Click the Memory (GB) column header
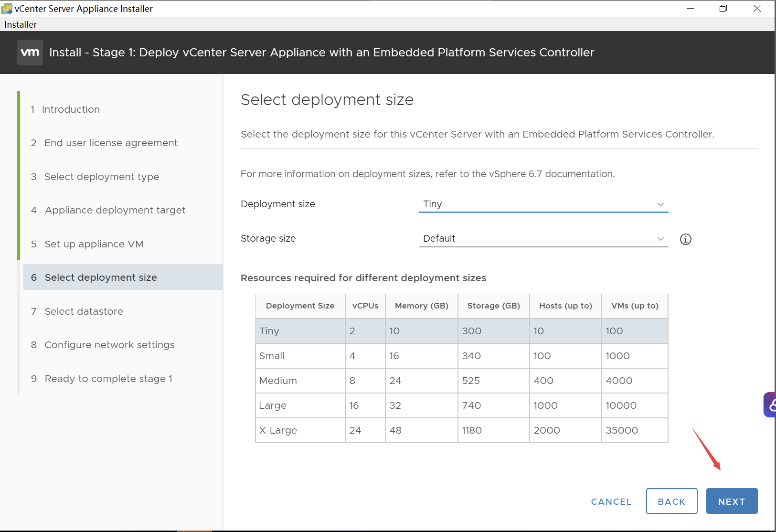The height and width of the screenshot is (532, 776). coord(422,306)
